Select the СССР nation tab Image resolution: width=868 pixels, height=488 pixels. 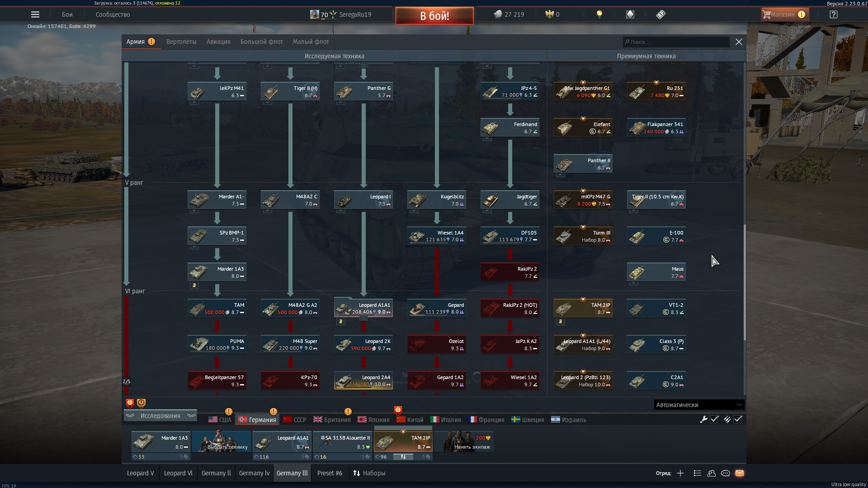pyautogui.click(x=295, y=420)
